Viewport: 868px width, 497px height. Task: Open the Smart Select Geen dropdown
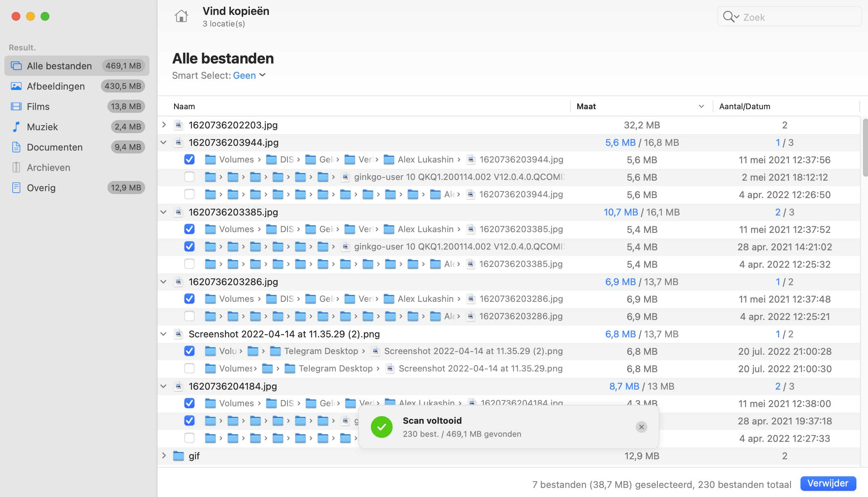coord(249,75)
